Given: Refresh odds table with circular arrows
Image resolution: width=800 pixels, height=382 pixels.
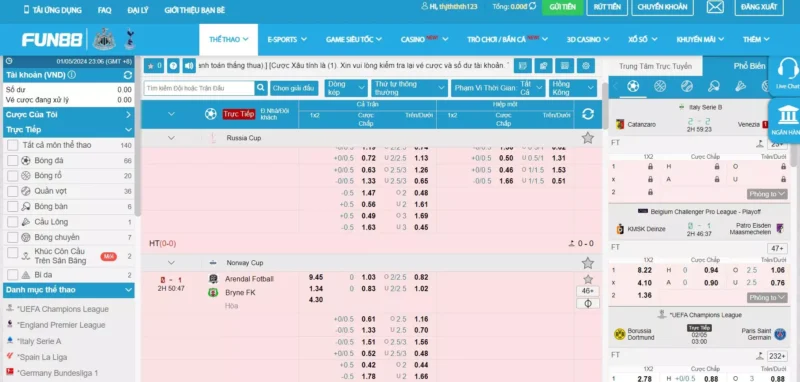Looking at the screenshot, I should (x=588, y=114).
